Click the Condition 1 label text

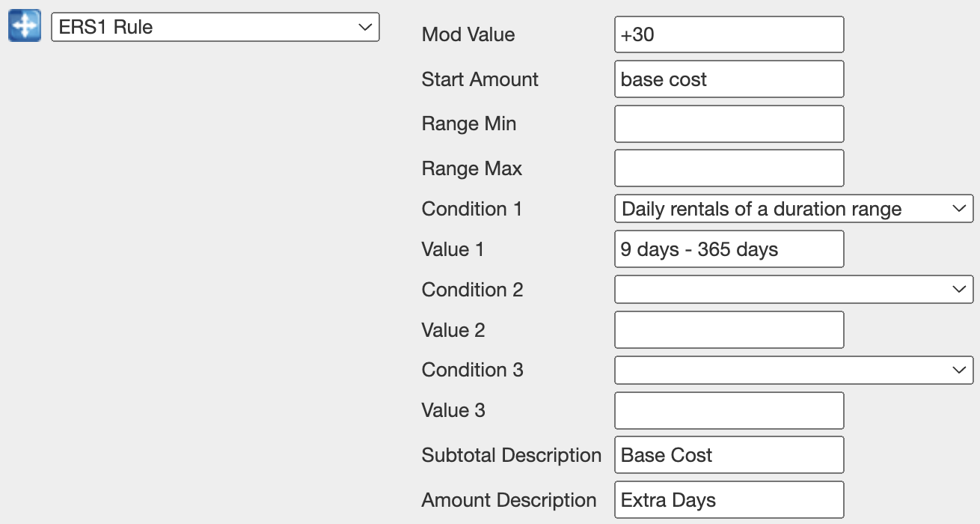click(x=471, y=209)
